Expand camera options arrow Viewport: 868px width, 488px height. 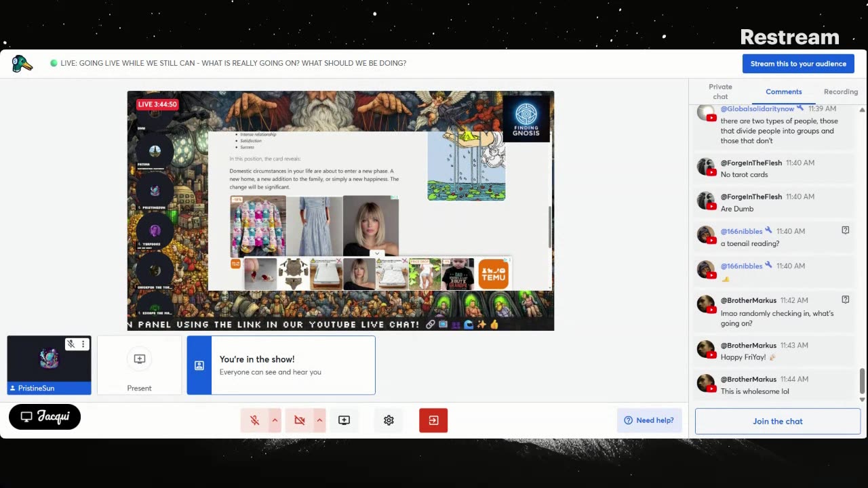[319, 420]
